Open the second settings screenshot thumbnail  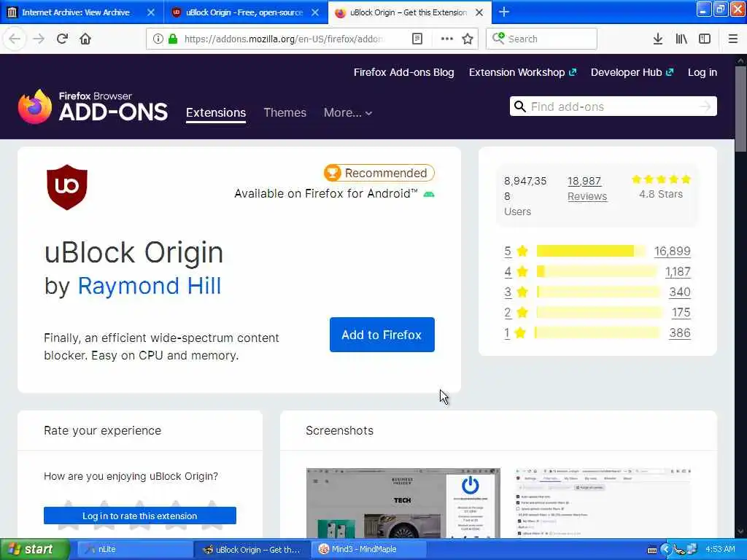point(604,503)
